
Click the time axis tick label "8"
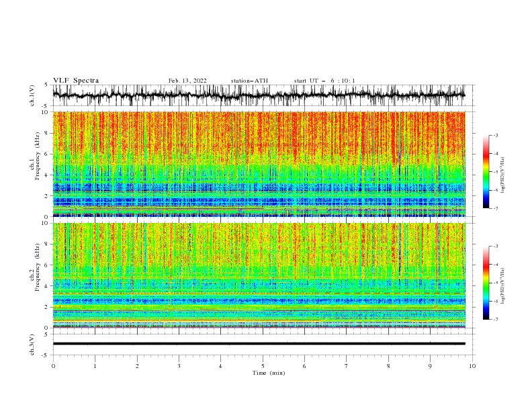point(388,366)
